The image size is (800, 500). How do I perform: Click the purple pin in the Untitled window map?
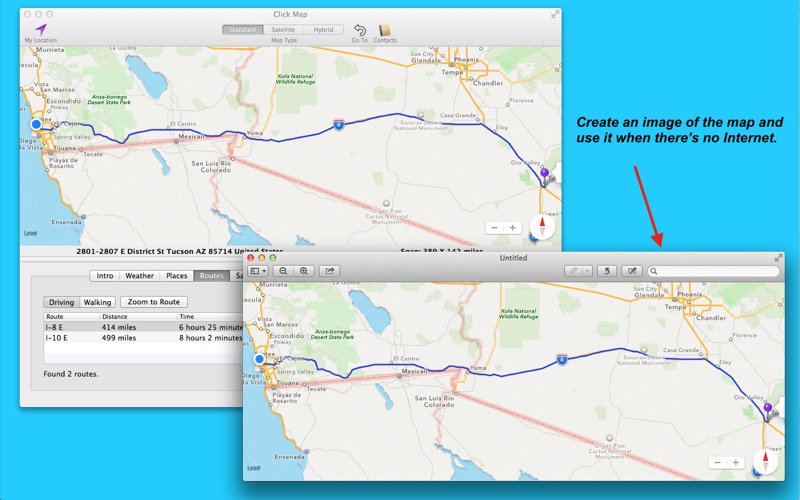coord(768,409)
